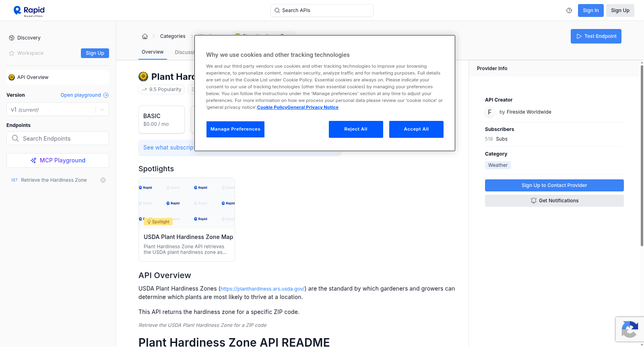Image resolution: width=644 pixels, height=347 pixels.
Task: Open the Fireside Worldwide provider link
Action: coord(529,112)
